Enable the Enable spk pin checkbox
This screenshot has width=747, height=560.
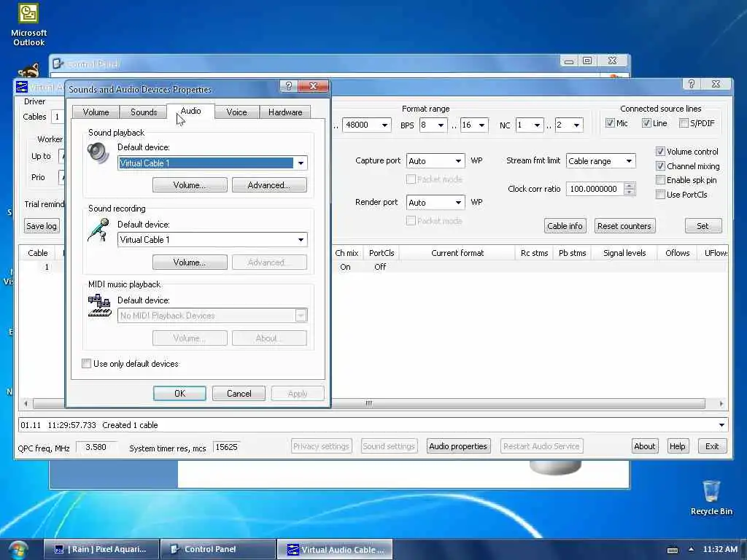(660, 180)
